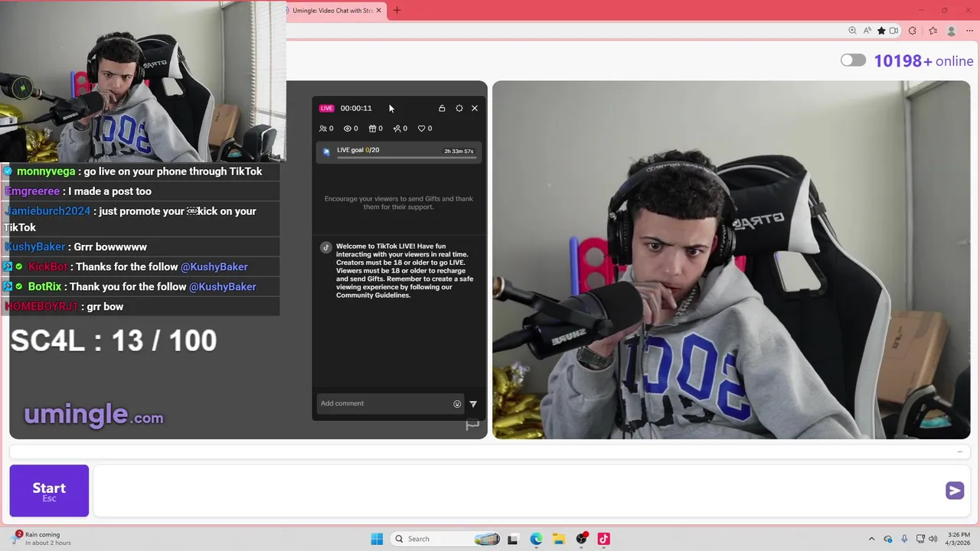
Task: Open the Rain coming weather widget
Action: pos(42,539)
